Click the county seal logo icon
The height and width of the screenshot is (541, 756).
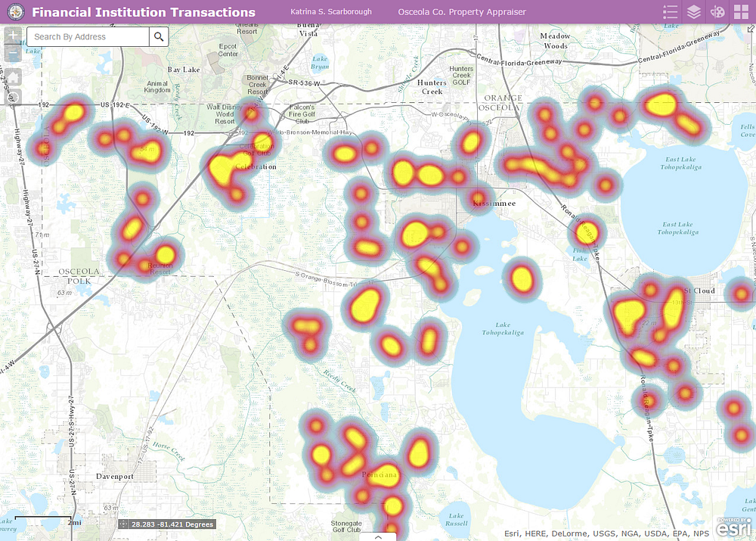pos(17,11)
